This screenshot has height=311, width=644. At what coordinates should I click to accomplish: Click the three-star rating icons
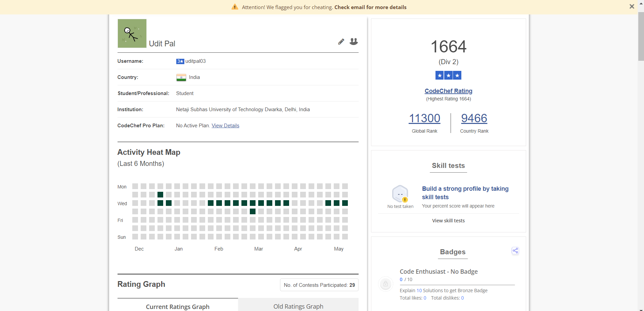[x=448, y=75]
